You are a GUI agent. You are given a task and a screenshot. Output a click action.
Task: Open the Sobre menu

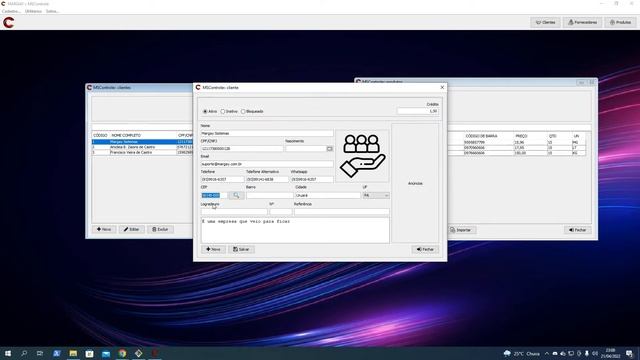click(52, 11)
